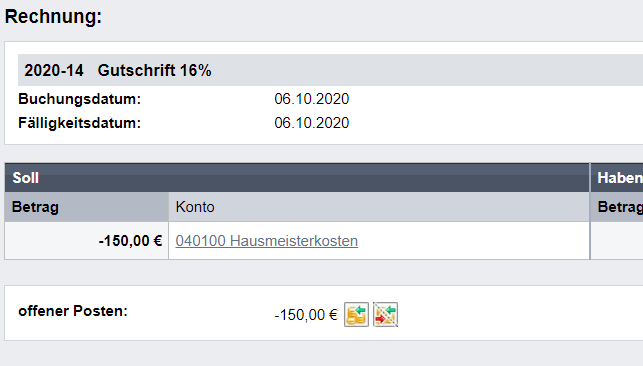Screen dimensions: 643x366
Task: Open the 040100 Hausmeisterkosten account link
Action: [x=267, y=241]
